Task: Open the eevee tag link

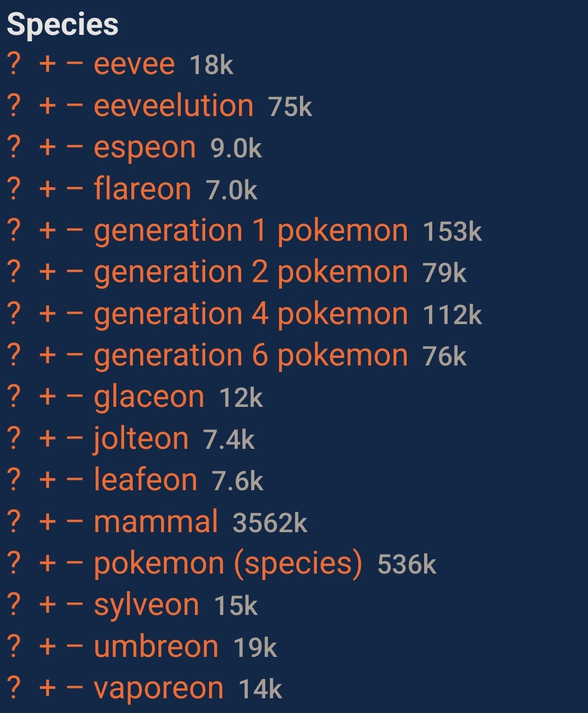Action: 134,64
